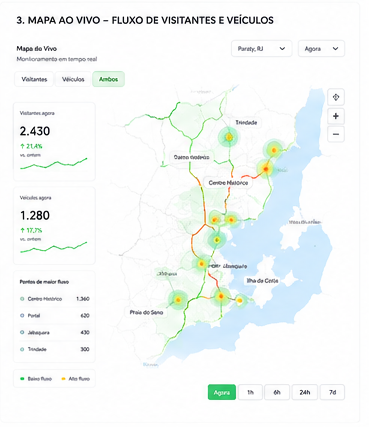Select the Ambos filter tab
The height and width of the screenshot is (427, 369).
108,79
